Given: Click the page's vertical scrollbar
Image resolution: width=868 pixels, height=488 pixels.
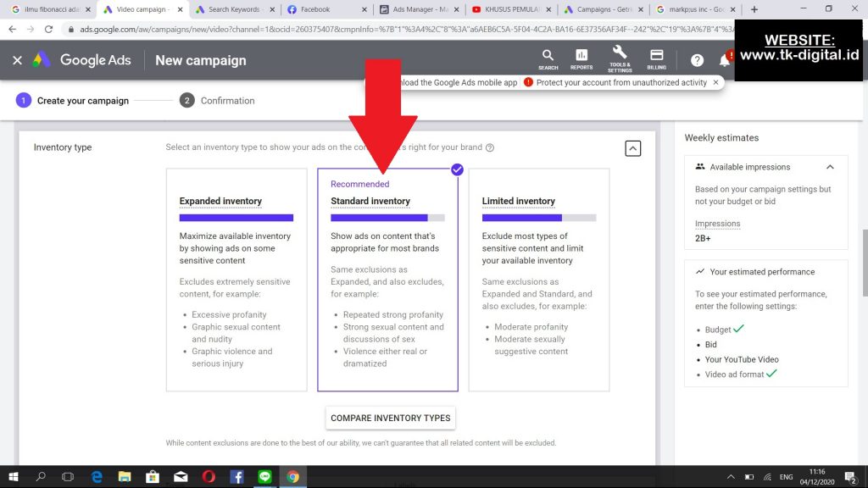Looking at the screenshot, I should coord(863,263).
